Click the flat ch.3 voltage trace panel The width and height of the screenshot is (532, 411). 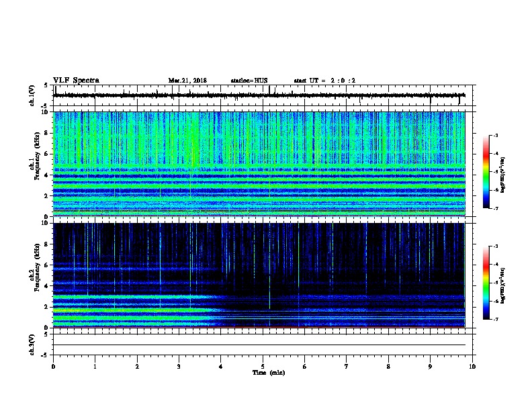263,345
